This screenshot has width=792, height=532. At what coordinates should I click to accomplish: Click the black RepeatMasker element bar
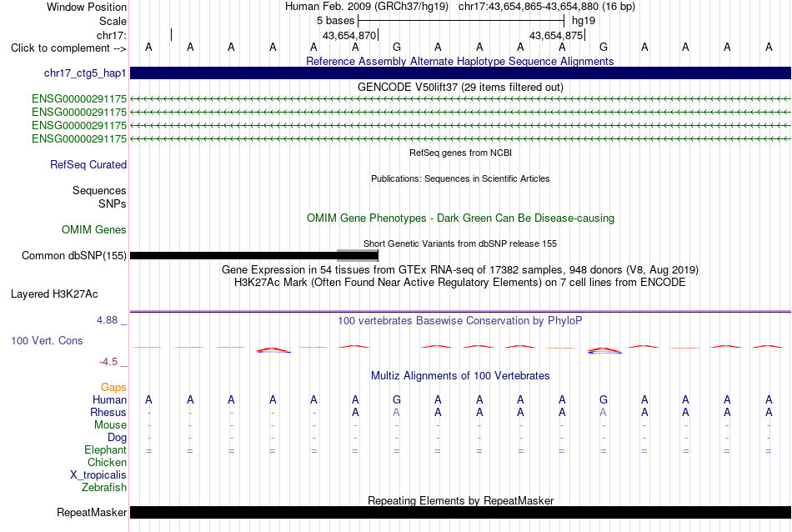pyautogui.click(x=460, y=512)
